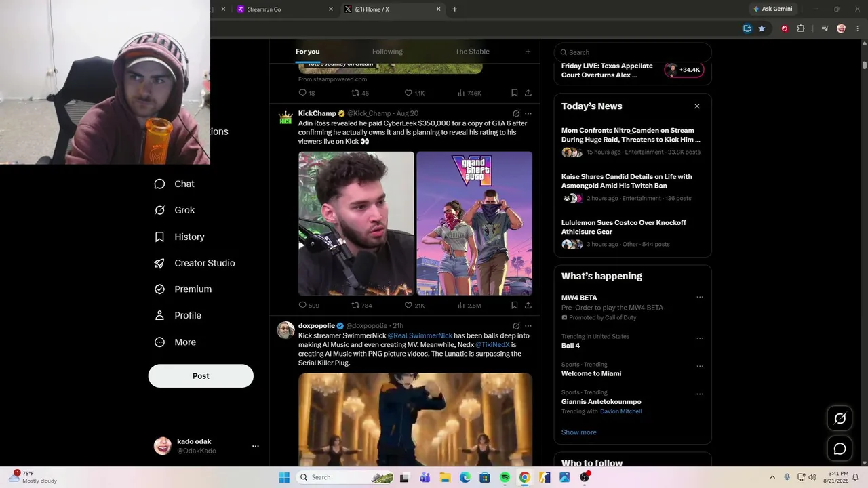
Task: Open Grok from the X sidebar
Action: pos(175,210)
